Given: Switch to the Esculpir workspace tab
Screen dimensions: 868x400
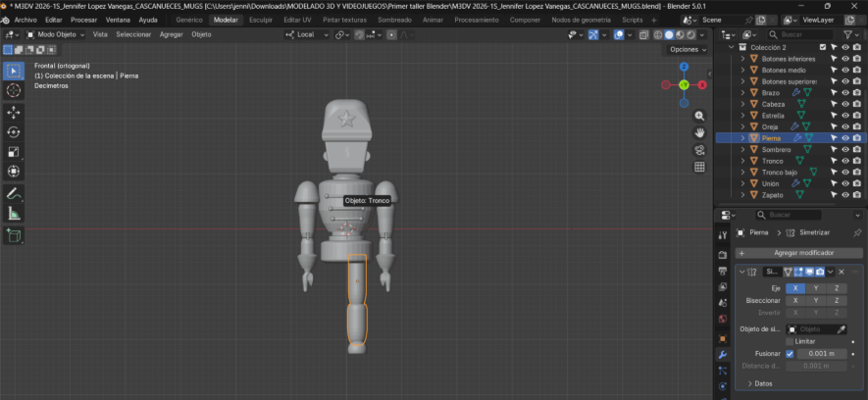Looking at the screenshot, I should 261,20.
